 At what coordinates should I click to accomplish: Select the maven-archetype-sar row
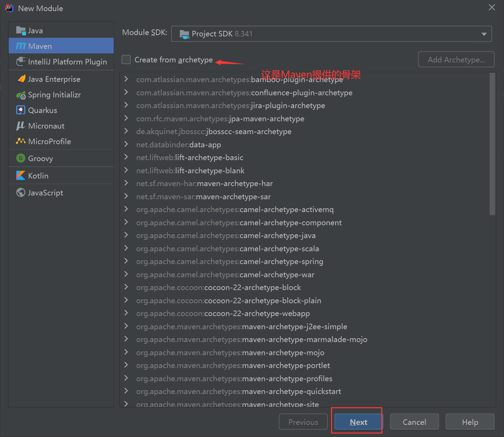pyautogui.click(x=304, y=196)
